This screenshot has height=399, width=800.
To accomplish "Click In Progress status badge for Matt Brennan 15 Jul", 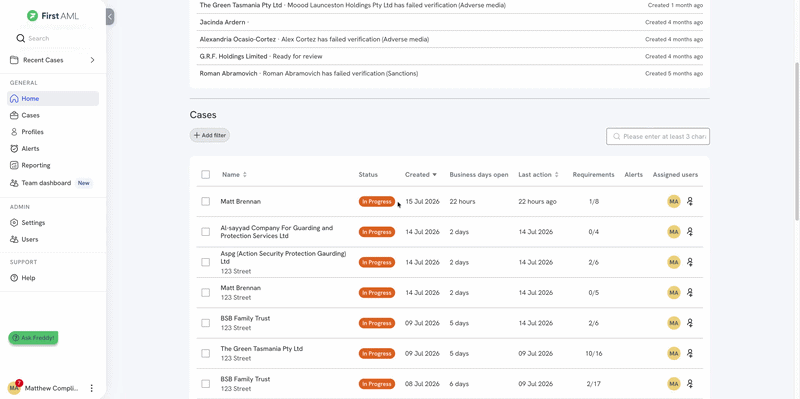I will click(377, 202).
